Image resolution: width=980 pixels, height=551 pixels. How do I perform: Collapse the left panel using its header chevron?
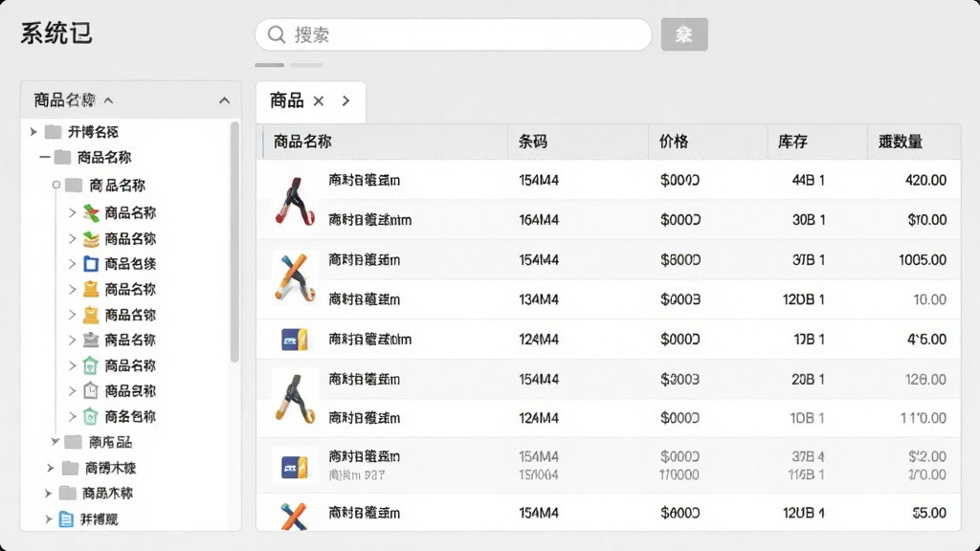[224, 100]
